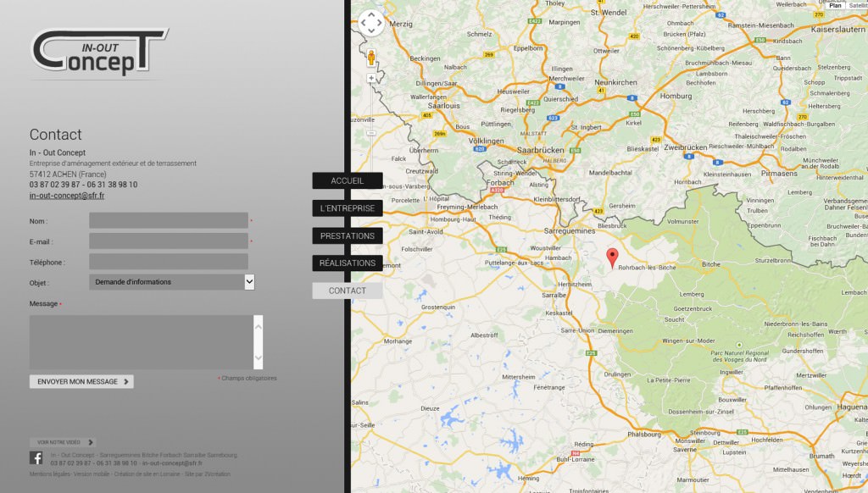Image resolution: width=868 pixels, height=493 pixels.
Task: Click the 'Contact' heading
Action: click(55, 135)
